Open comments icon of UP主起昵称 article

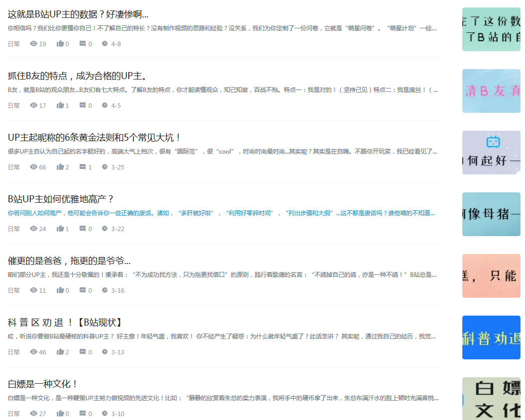click(83, 167)
